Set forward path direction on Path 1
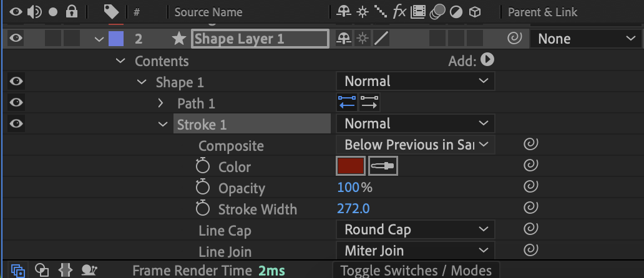 coord(369,102)
